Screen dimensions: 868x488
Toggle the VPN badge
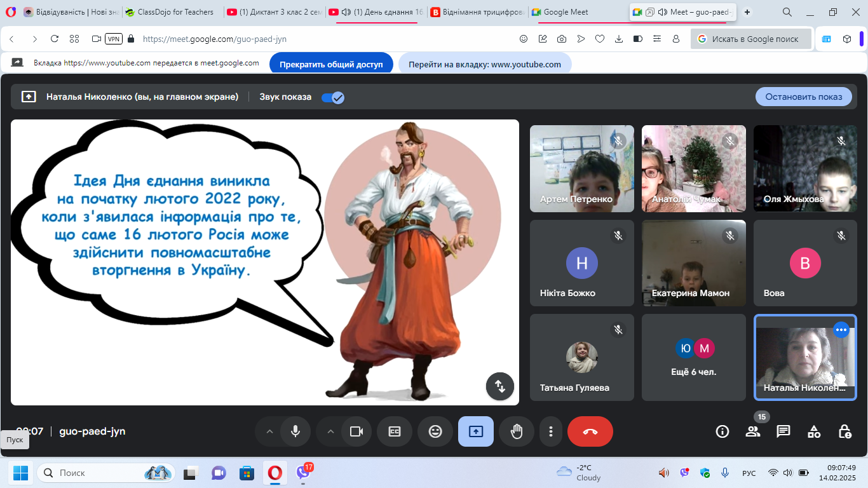point(114,39)
